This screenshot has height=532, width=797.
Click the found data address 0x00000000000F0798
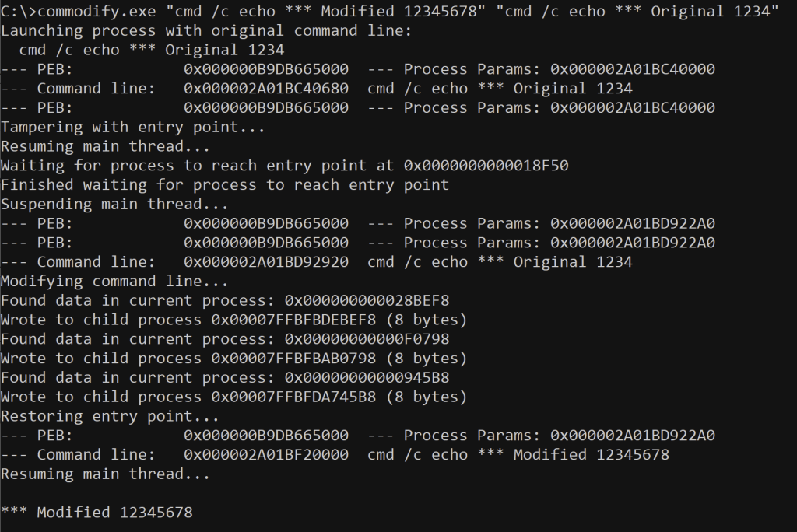[367, 339]
